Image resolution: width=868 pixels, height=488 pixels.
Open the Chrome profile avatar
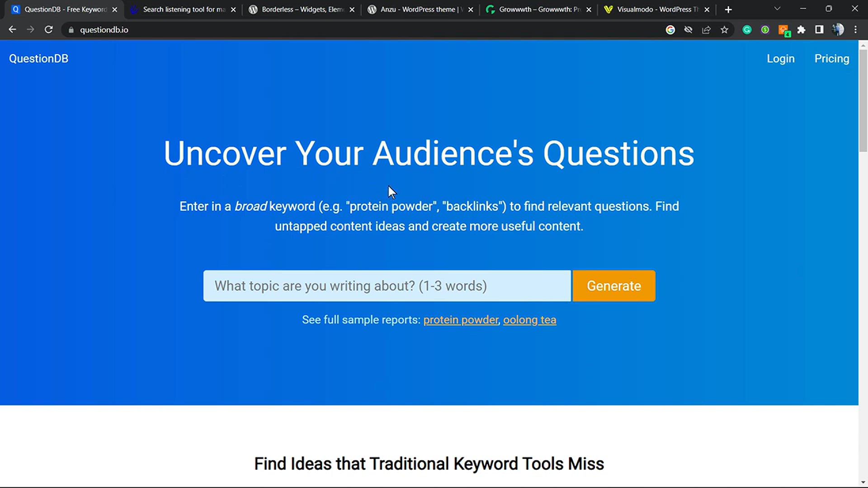pyautogui.click(x=838, y=30)
